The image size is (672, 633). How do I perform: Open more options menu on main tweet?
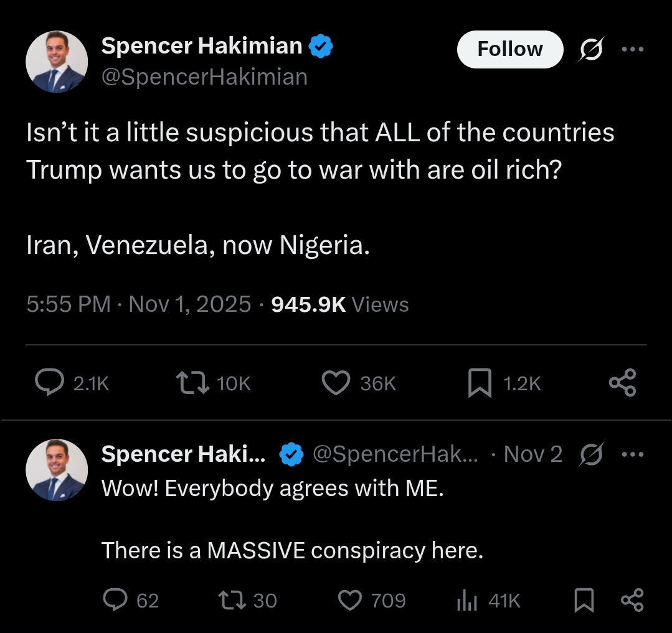click(x=632, y=49)
